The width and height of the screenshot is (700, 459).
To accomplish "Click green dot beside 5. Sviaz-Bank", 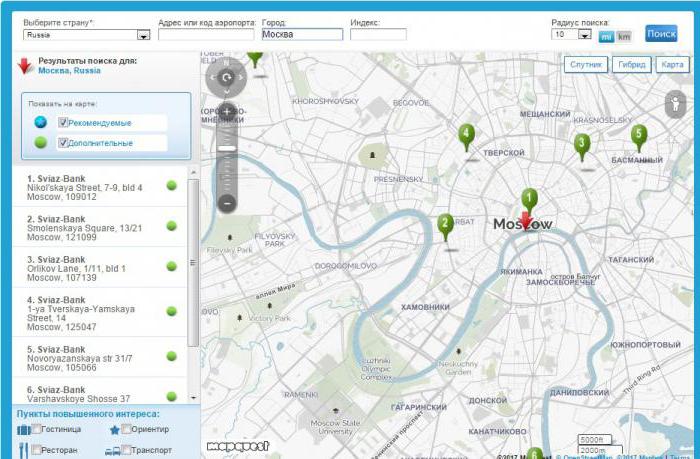I will pos(172,356).
